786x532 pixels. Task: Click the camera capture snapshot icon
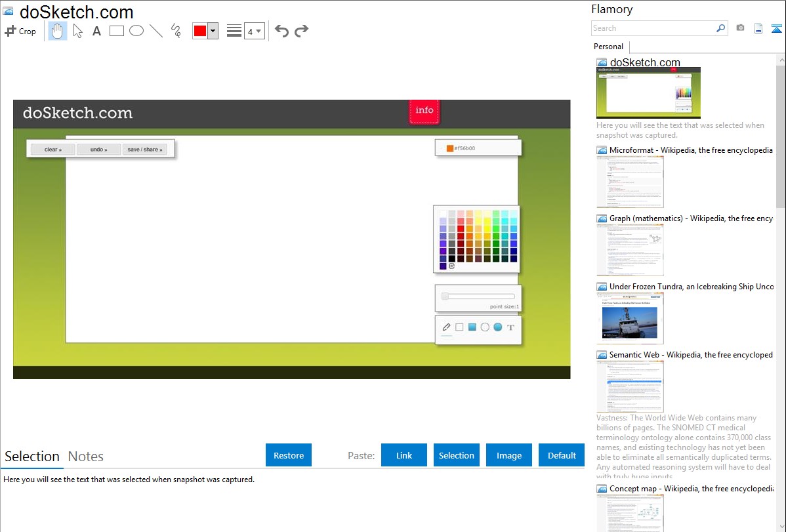click(x=740, y=28)
